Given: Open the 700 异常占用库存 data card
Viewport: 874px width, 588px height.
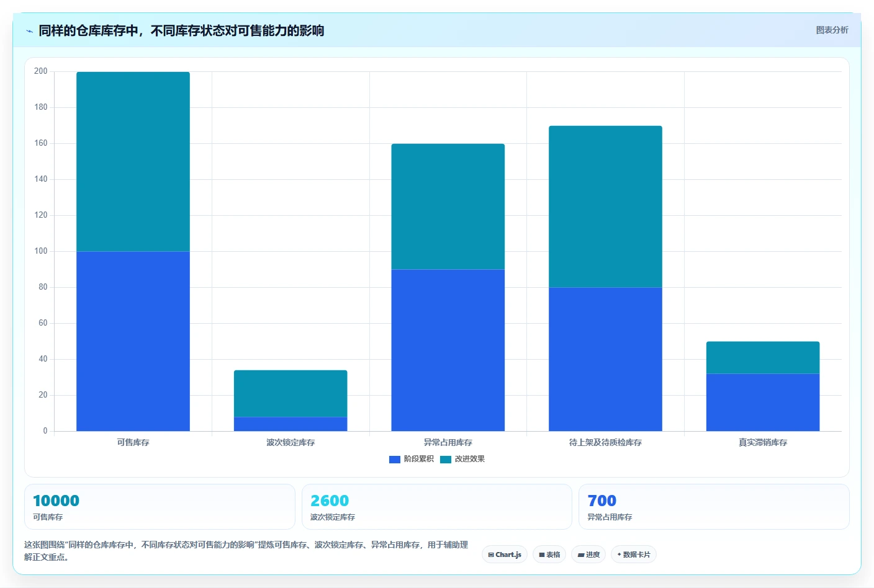Looking at the screenshot, I should coord(714,507).
